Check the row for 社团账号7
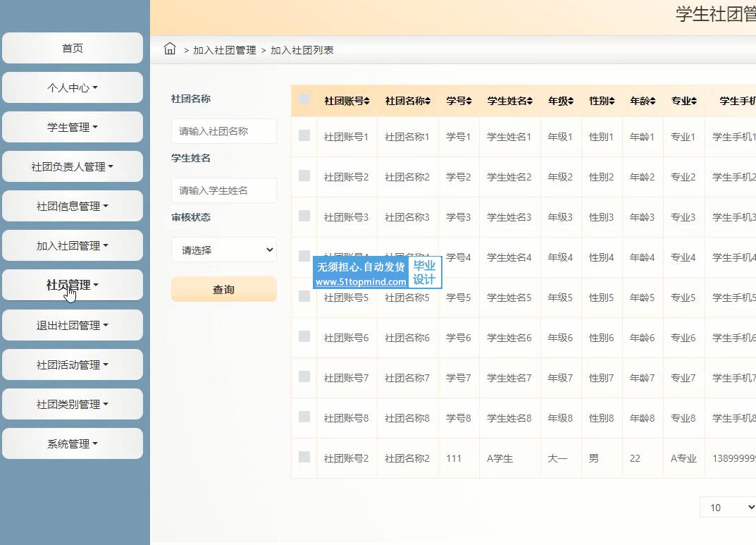 304,376
